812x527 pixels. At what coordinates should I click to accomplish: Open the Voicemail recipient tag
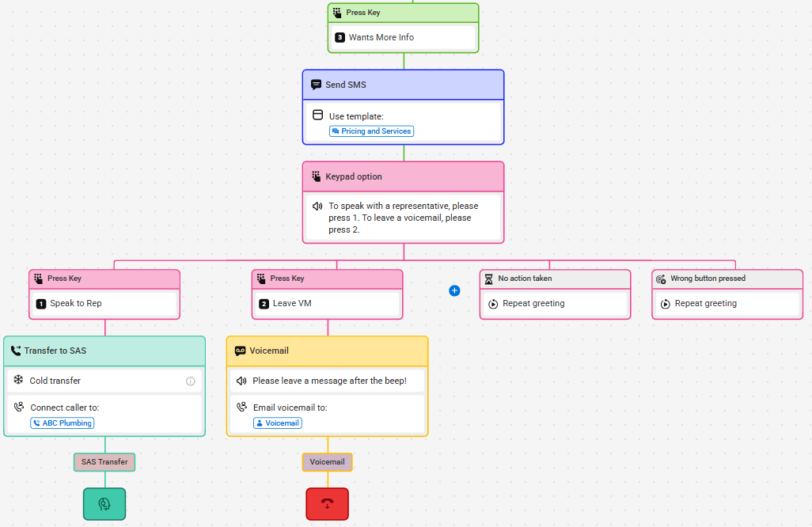click(278, 423)
